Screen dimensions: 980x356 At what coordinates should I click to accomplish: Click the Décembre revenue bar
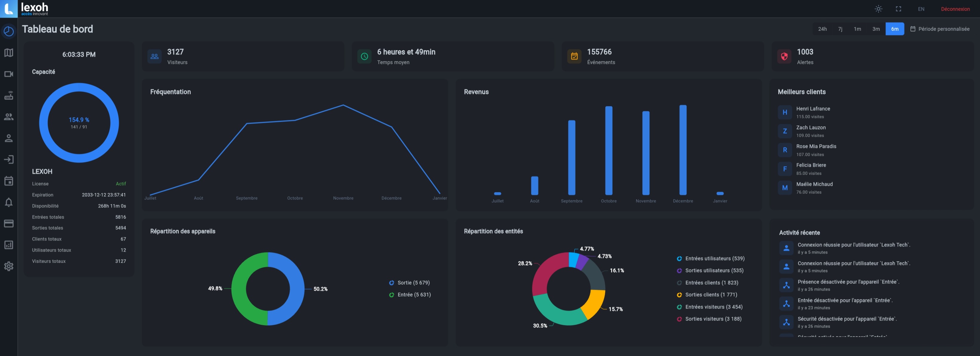[x=683, y=150]
